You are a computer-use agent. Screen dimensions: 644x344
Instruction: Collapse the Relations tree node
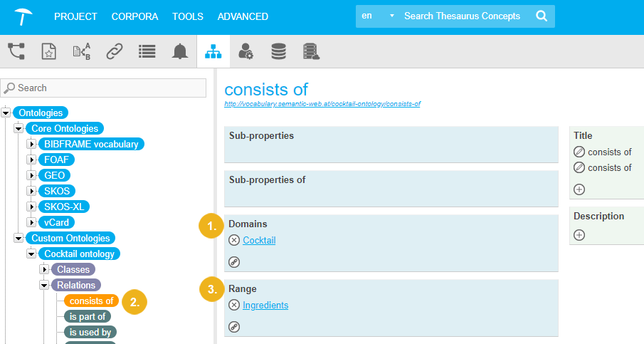tap(44, 285)
